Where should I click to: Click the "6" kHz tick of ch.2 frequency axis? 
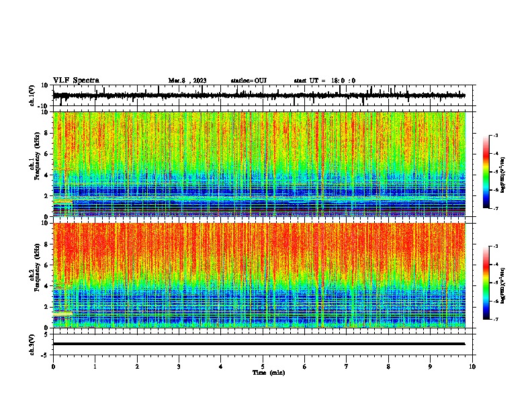pyautogui.click(x=47, y=265)
